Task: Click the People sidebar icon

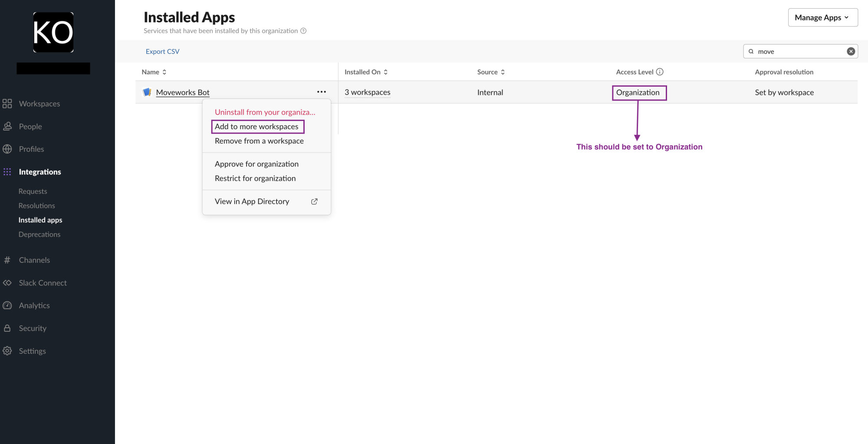Action: pos(7,126)
